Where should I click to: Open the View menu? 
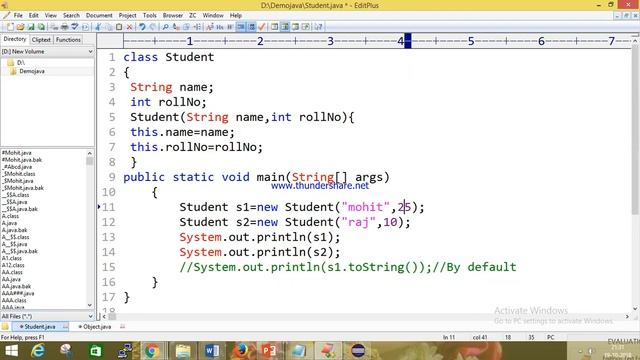(51, 16)
